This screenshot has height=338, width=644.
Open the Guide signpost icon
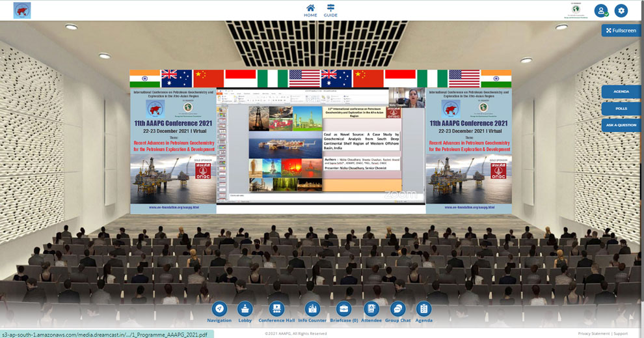click(330, 10)
